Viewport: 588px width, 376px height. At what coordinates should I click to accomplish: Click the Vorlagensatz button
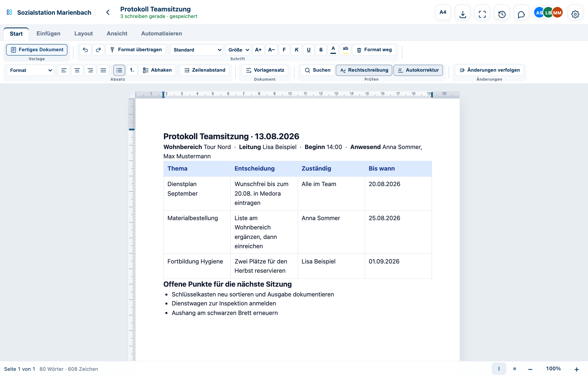coord(265,70)
